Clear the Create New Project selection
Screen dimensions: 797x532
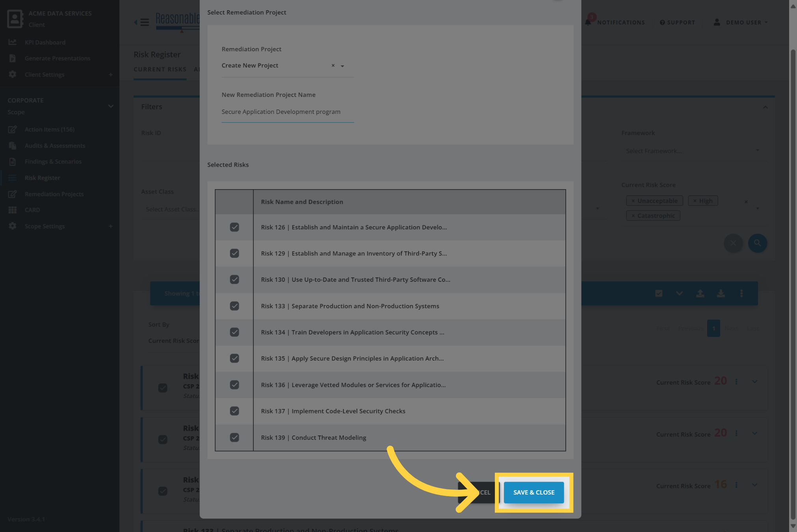(333, 65)
